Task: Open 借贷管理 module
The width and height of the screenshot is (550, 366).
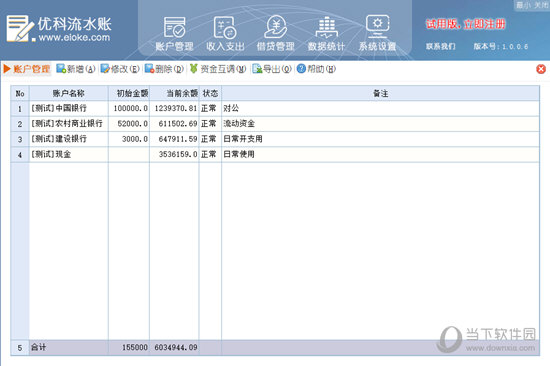Action: [276, 34]
